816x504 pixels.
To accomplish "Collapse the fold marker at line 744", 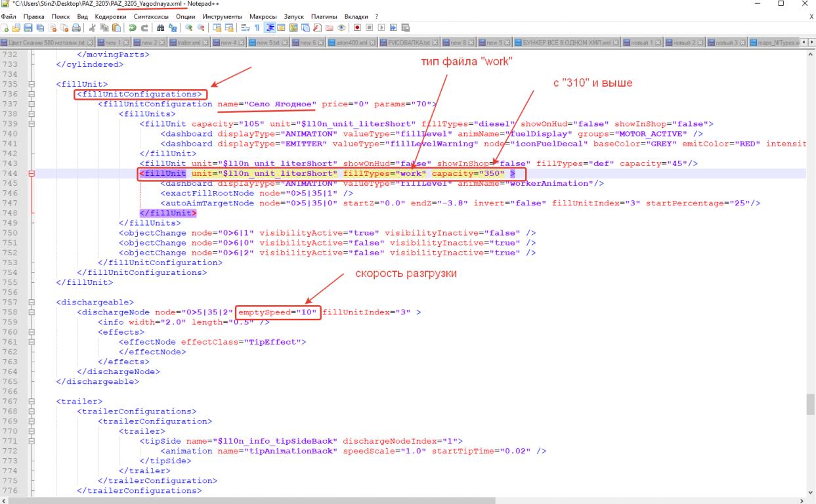I will pos(32,174).
